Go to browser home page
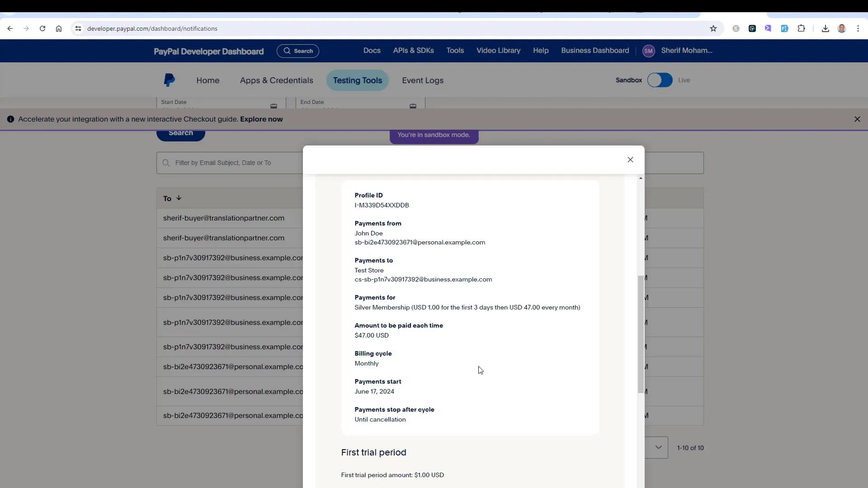Screen dimensions: 868x488 coord(59,28)
